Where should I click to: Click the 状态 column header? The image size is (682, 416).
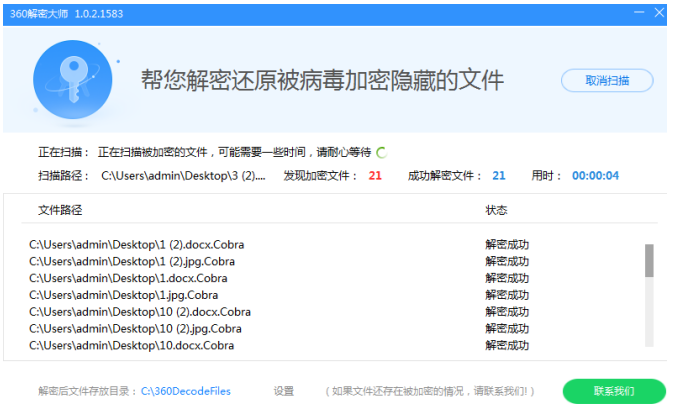click(496, 210)
